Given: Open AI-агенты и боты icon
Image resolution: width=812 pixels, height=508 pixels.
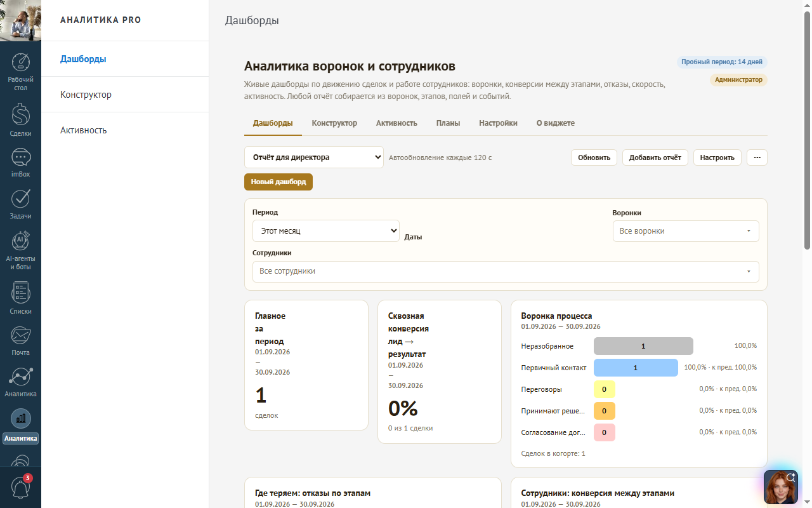Looking at the screenshot, I should pyautogui.click(x=21, y=241).
